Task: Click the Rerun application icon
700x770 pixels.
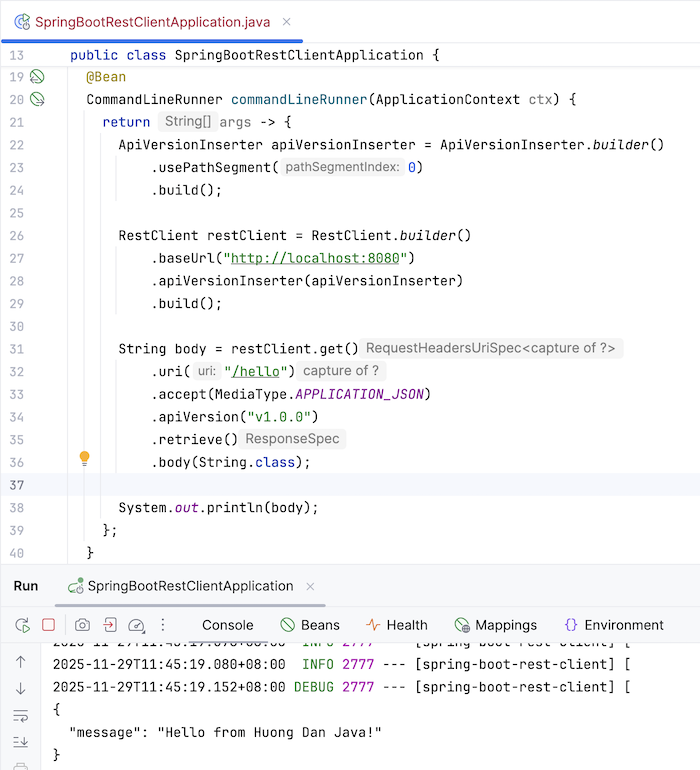Action: pyautogui.click(x=21, y=625)
